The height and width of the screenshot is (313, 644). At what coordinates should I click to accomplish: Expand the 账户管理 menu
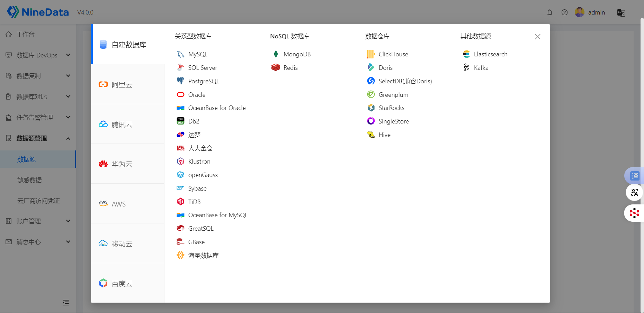pyautogui.click(x=38, y=221)
